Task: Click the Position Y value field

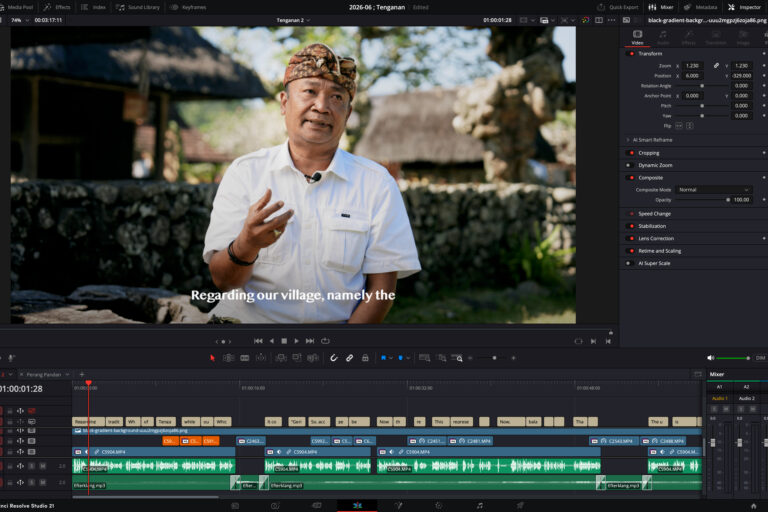Action: [x=742, y=76]
